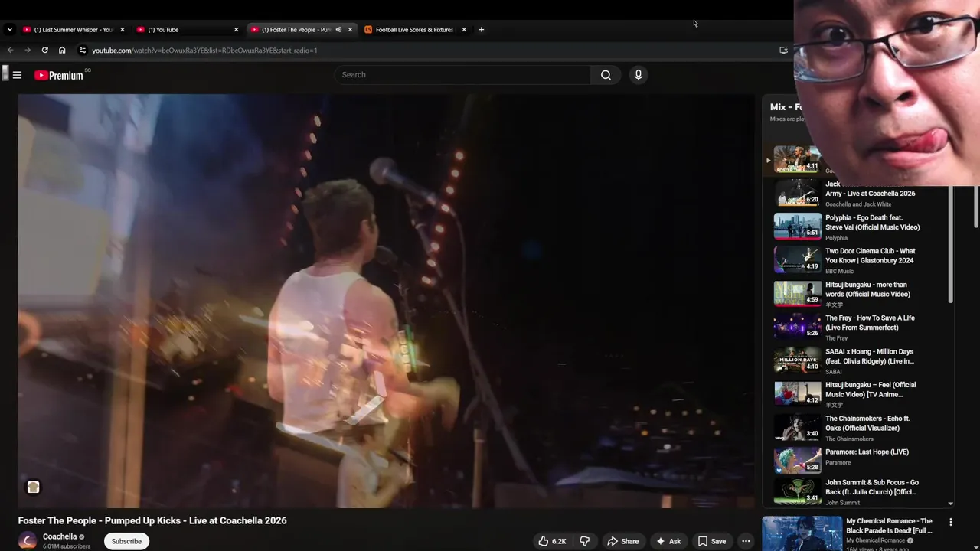The width and height of the screenshot is (980, 551).
Task: Open Paramore: Last Hope (LIVE)
Action: [860, 461]
